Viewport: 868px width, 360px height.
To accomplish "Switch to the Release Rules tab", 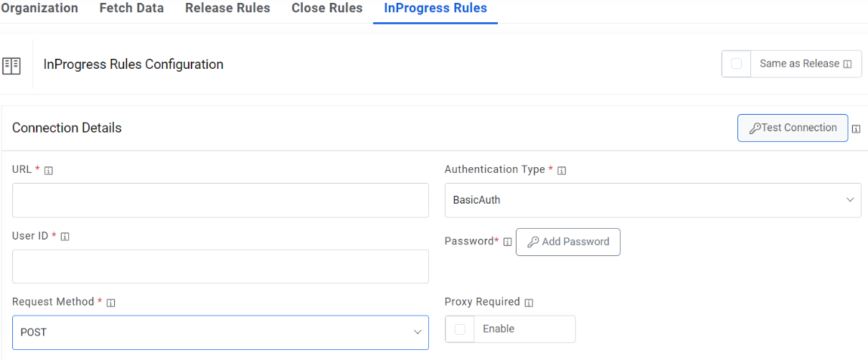I will click(227, 9).
